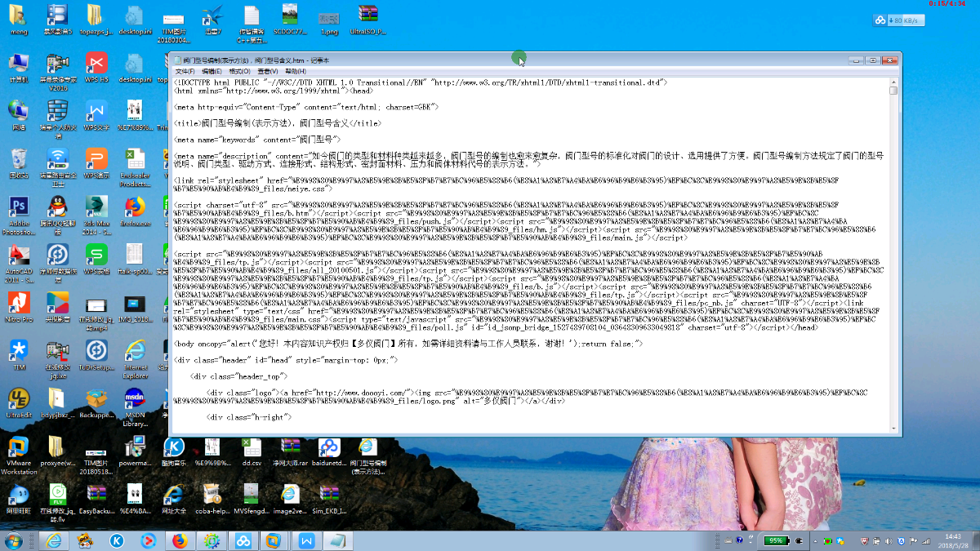Select the WPS演示 desktop shortcut
Image resolution: width=980 pixels, height=551 pixels.
[x=96, y=163]
